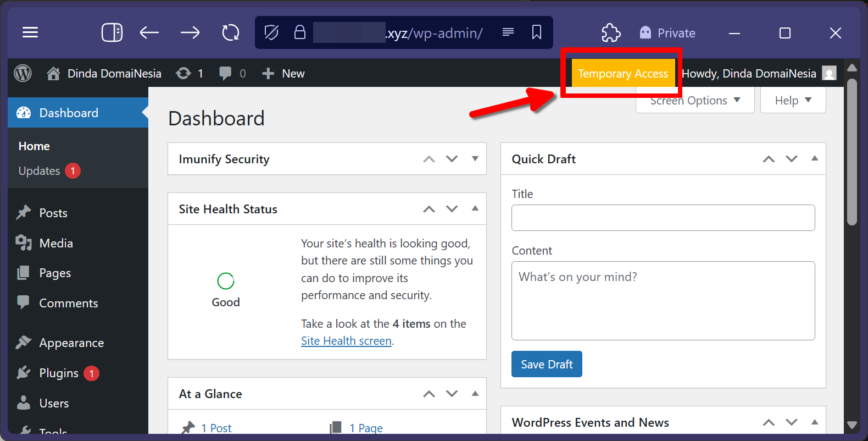Visit site via house icon
Screen dimensions: 868x441
[x=53, y=73]
